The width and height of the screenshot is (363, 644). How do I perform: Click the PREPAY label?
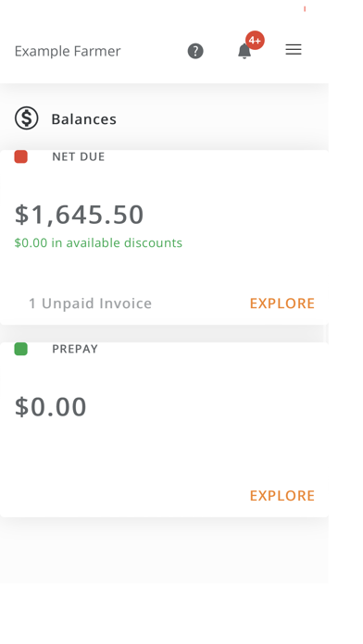click(75, 349)
